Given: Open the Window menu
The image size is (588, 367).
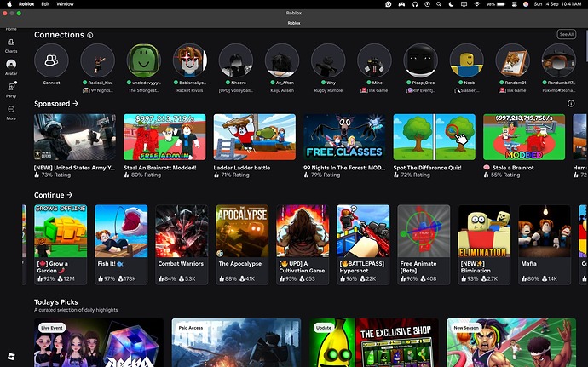Looking at the screenshot, I should (65, 4).
